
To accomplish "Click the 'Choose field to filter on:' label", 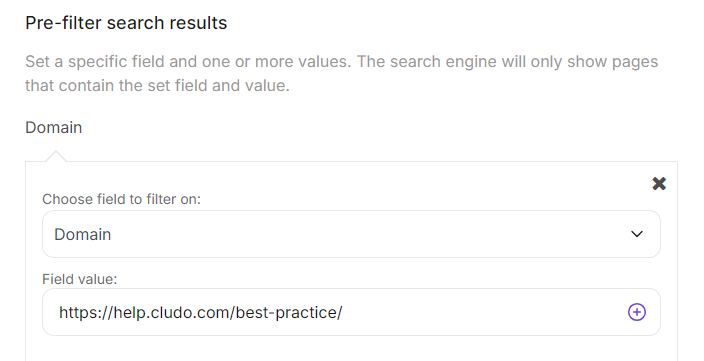I will [x=121, y=199].
